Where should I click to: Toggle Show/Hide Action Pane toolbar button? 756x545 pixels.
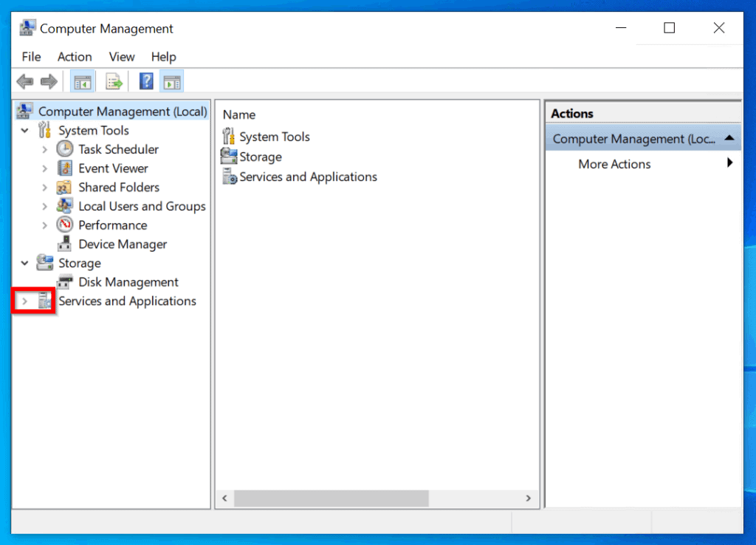point(172,82)
